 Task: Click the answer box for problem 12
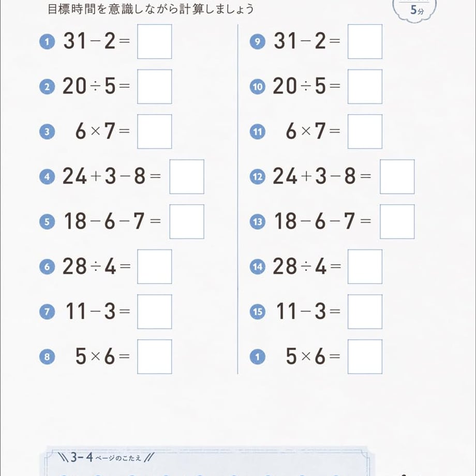pyautogui.click(x=397, y=176)
